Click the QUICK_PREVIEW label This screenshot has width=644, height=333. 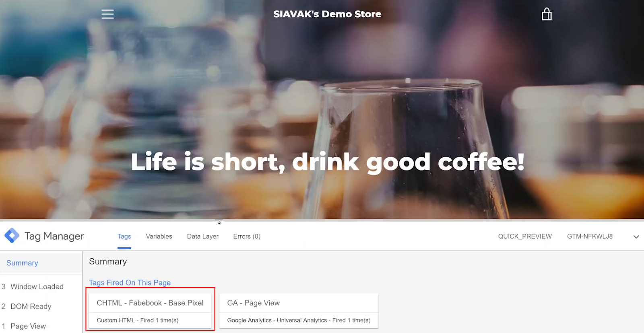[525, 236]
